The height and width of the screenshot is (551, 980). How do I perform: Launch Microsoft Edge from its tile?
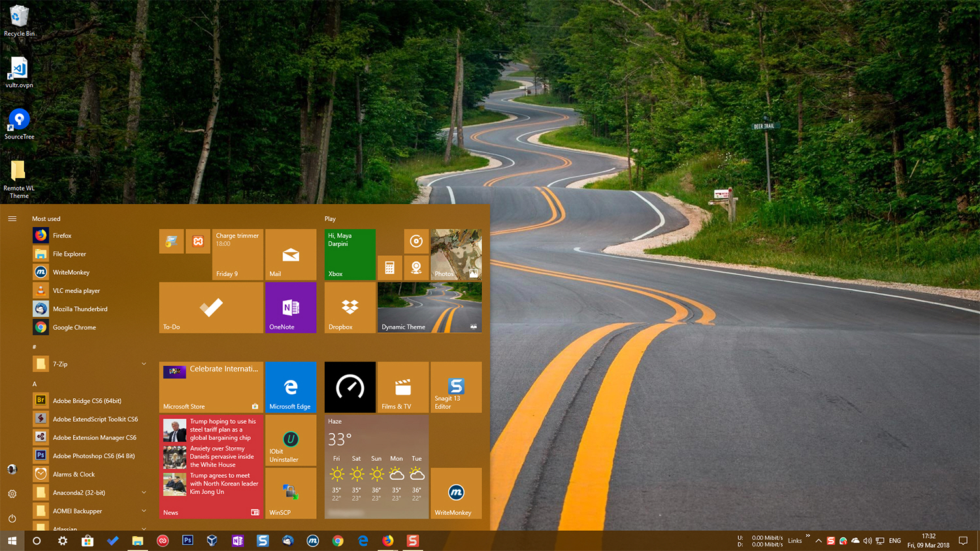(291, 386)
